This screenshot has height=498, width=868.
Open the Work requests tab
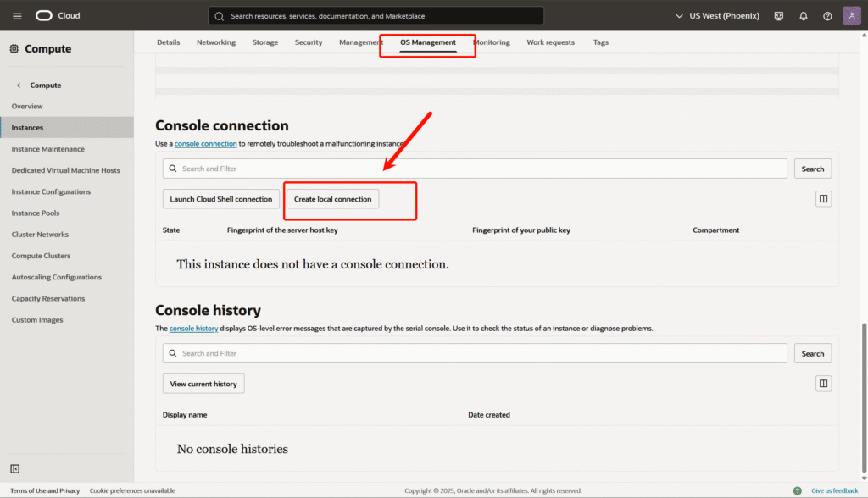tap(550, 42)
